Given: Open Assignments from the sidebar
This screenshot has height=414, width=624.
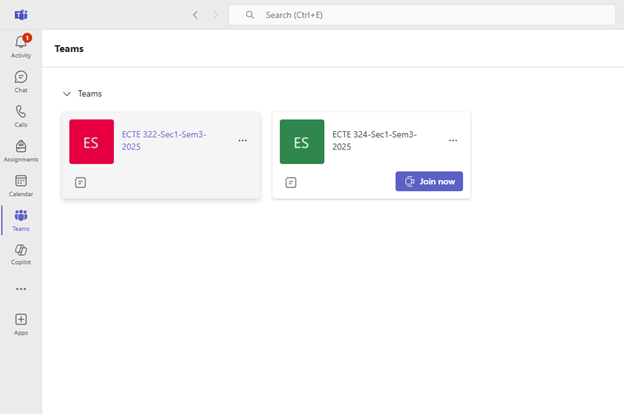Looking at the screenshot, I should point(21,151).
